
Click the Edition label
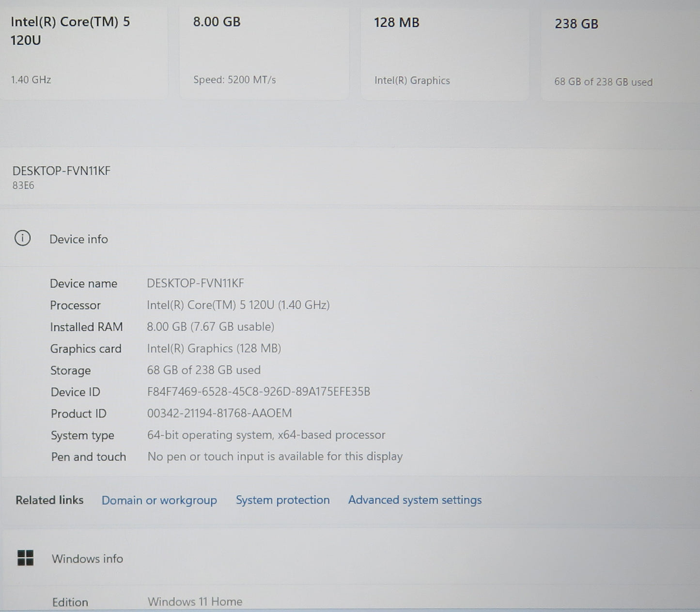(70, 602)
